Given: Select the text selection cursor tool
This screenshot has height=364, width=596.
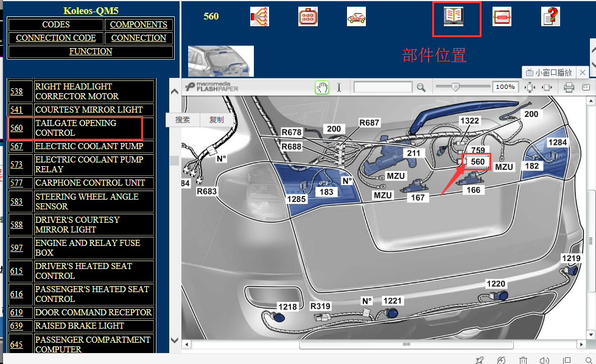Looking at the screenshot, I should pos(338,88).
